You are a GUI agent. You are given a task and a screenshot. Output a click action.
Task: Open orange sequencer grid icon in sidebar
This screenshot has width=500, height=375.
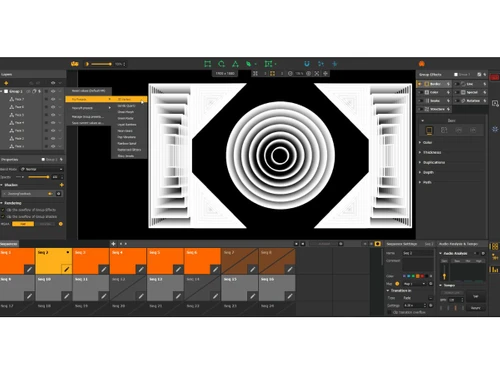[x=495, y=247]
